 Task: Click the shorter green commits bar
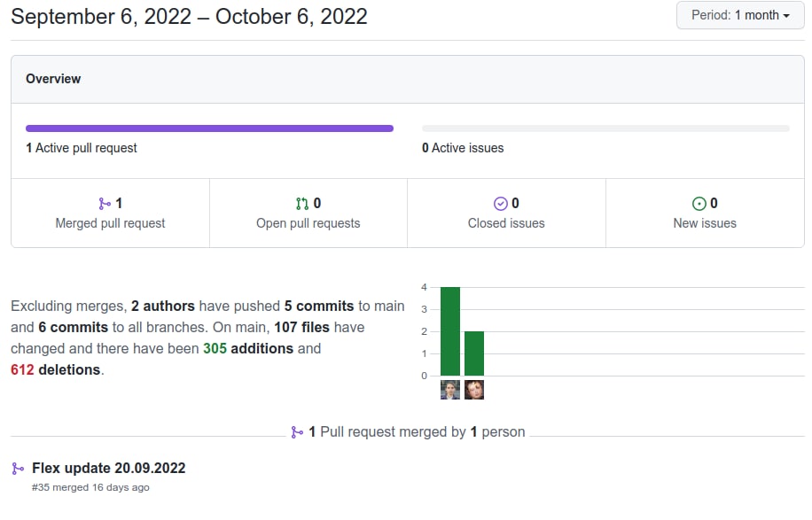pyautogui.click(x=474, y=353)
